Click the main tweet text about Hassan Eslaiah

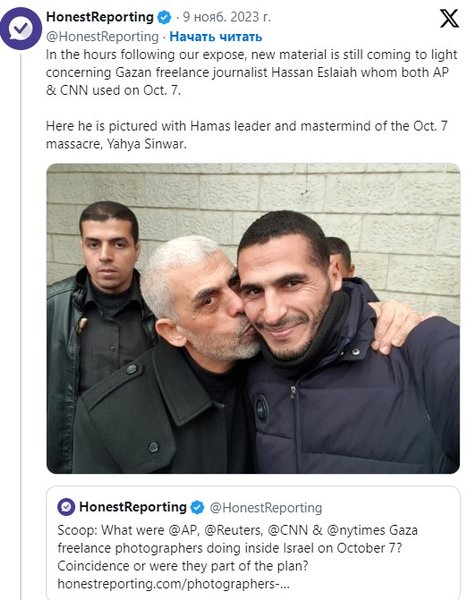[251, 72]
